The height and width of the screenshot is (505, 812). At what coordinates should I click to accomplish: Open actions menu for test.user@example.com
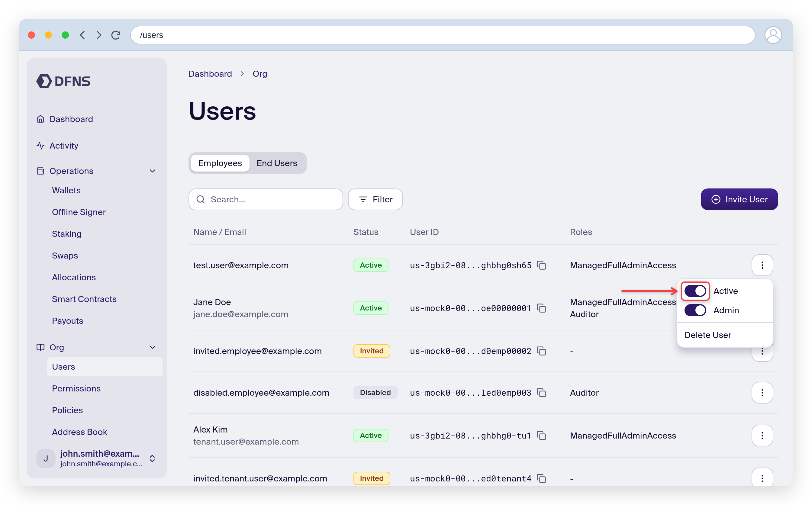tap(762, 265)
